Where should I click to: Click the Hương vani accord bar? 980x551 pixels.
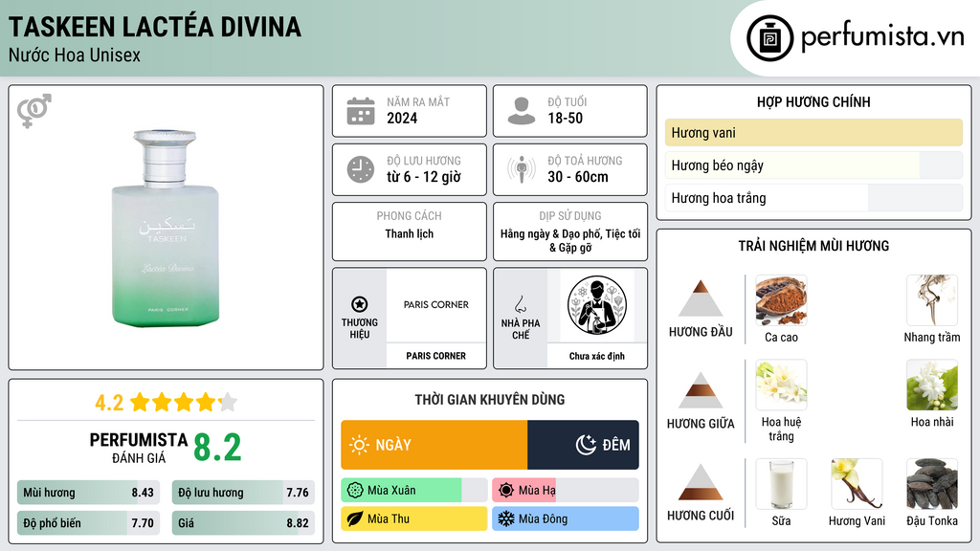(813, 132)
